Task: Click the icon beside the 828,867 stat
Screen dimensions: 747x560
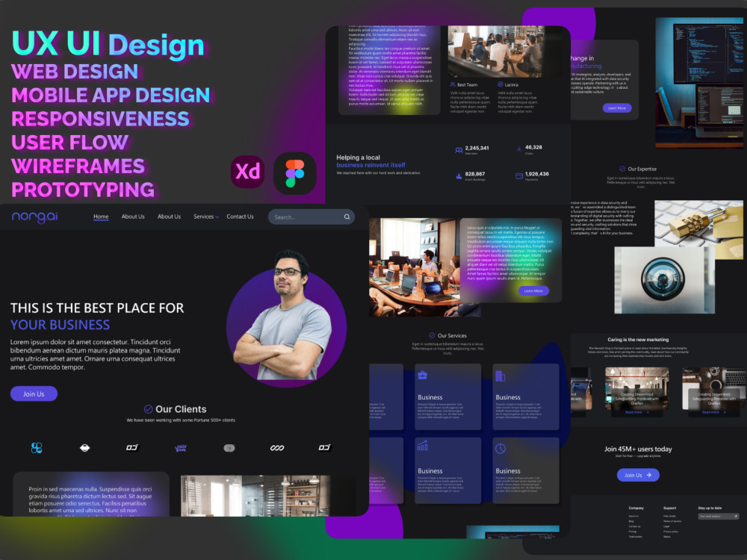Action: click(459, 176)
